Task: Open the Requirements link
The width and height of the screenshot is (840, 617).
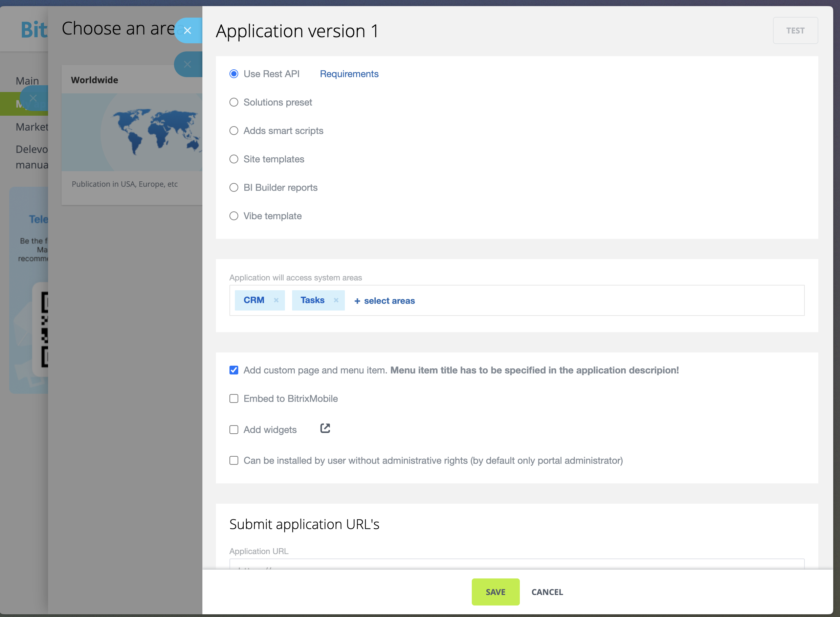Action: 349,74
